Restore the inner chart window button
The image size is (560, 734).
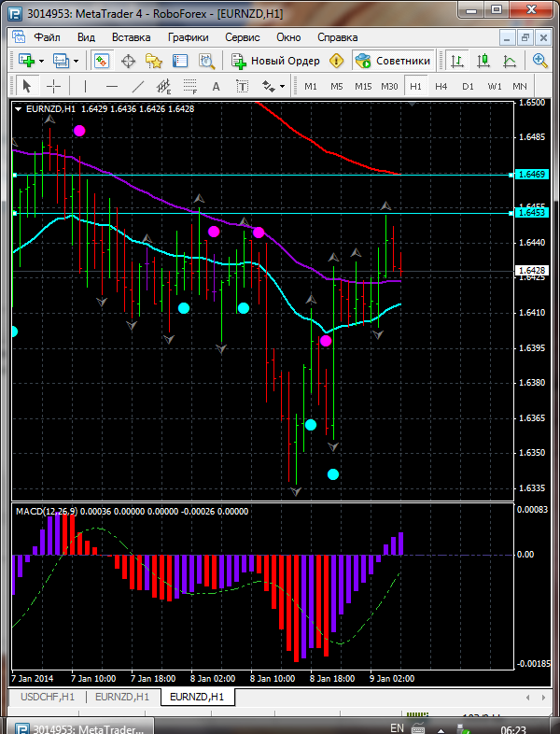tap(525, 37)
